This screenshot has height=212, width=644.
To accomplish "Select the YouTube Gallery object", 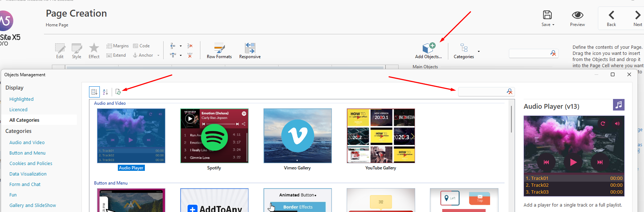I will point(381,136).
